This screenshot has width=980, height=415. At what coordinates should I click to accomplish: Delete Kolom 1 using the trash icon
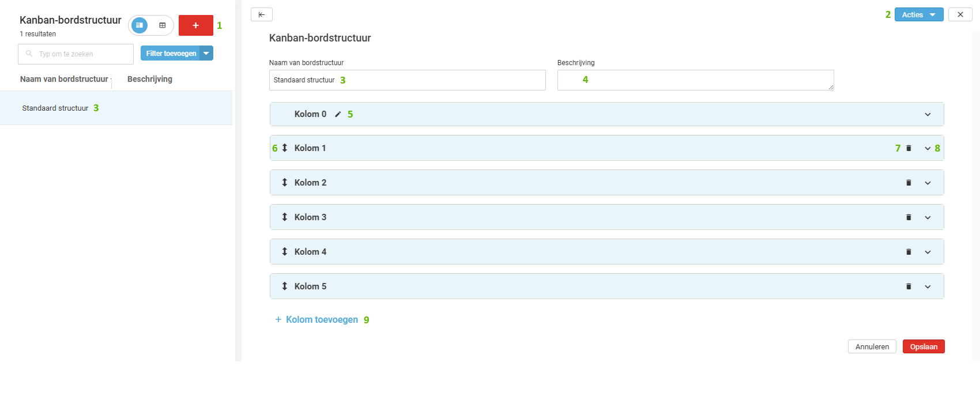(x=909, y=148)
